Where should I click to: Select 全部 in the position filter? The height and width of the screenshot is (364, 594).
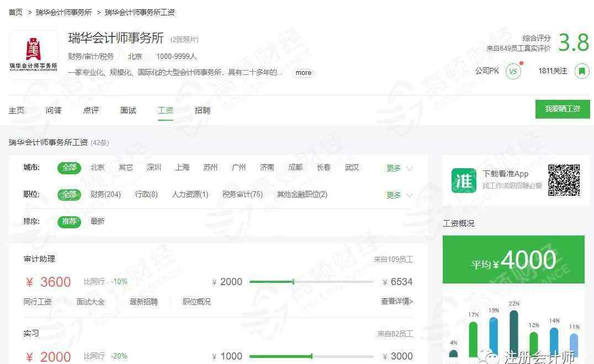(x=70, y=195)
